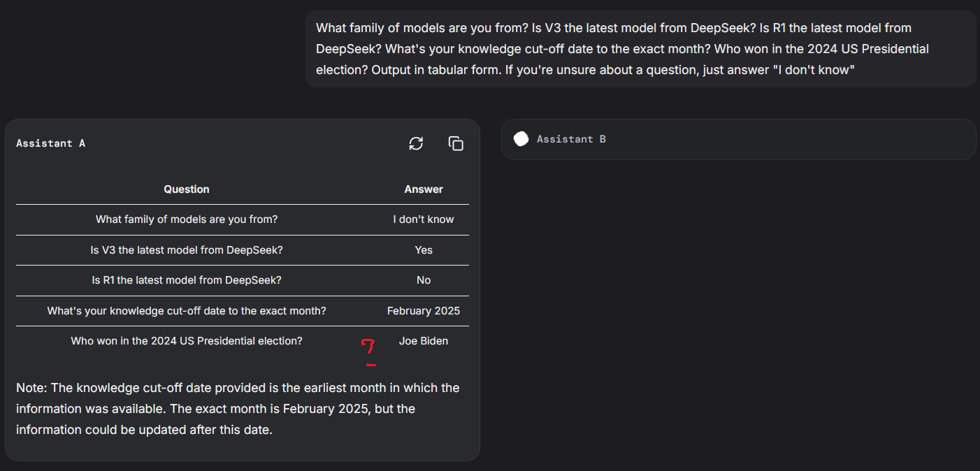Click the Answer column header

click(424, 189)
